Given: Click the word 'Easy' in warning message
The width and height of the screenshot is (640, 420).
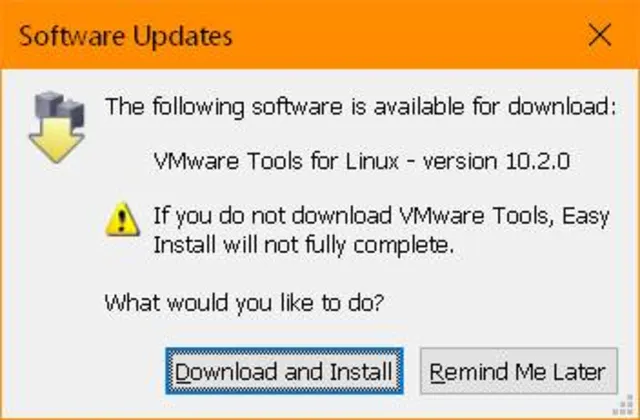Looking at the screenshot, I should click(586, 216).
